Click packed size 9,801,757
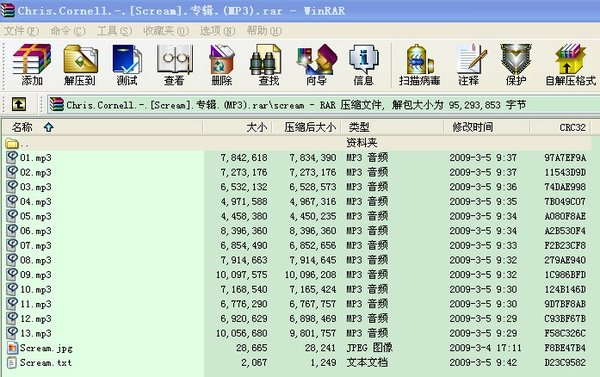Viewport: 600px width, 377px height. point(313,333)
